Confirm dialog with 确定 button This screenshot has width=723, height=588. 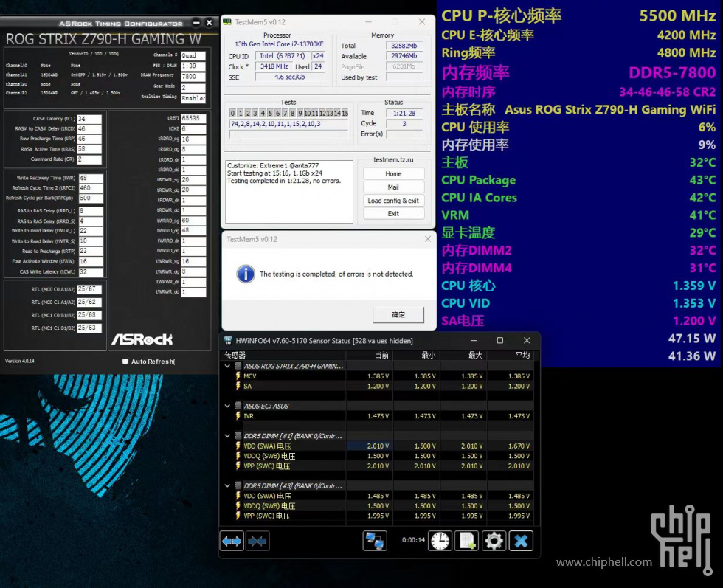point(398,314)
